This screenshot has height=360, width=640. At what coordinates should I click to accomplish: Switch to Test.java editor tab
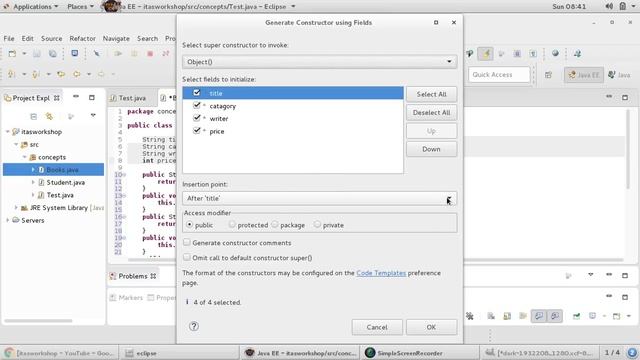128,98
